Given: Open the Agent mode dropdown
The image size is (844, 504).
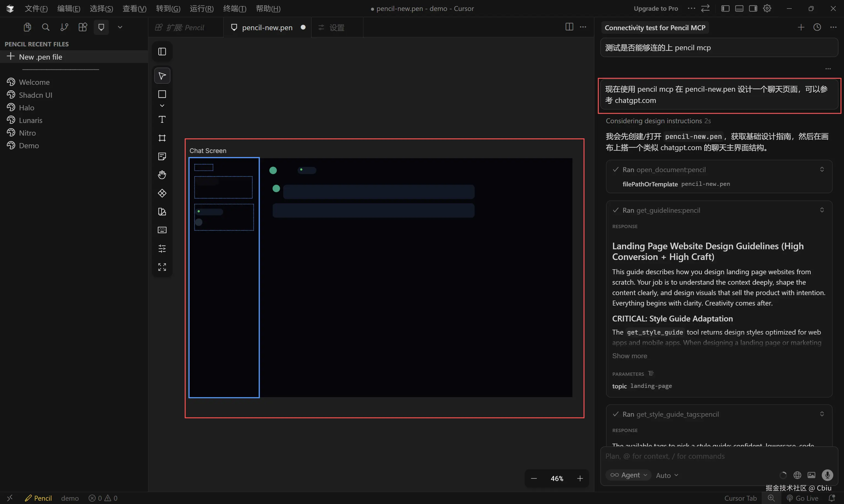Looking at the screenshot, I should click(629, 475).
